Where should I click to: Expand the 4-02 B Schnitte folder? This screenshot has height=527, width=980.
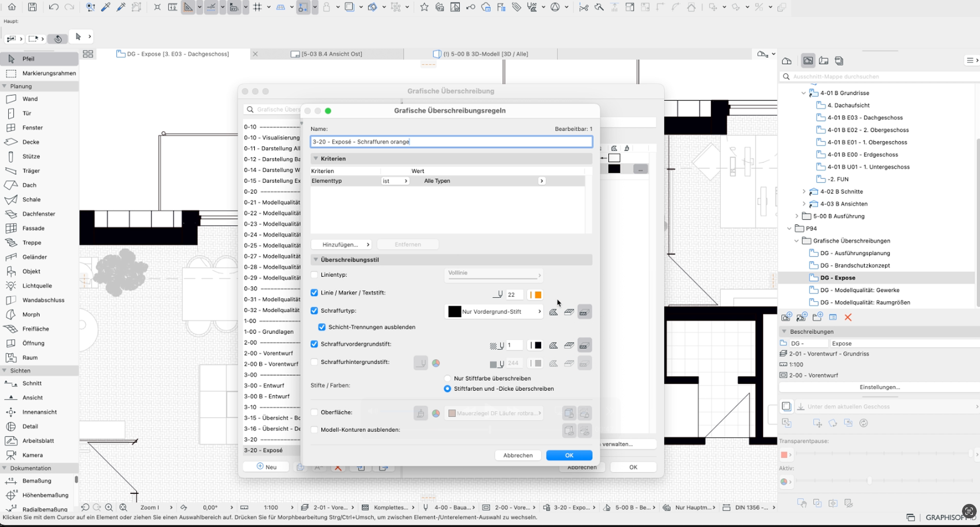click(804, 191)
